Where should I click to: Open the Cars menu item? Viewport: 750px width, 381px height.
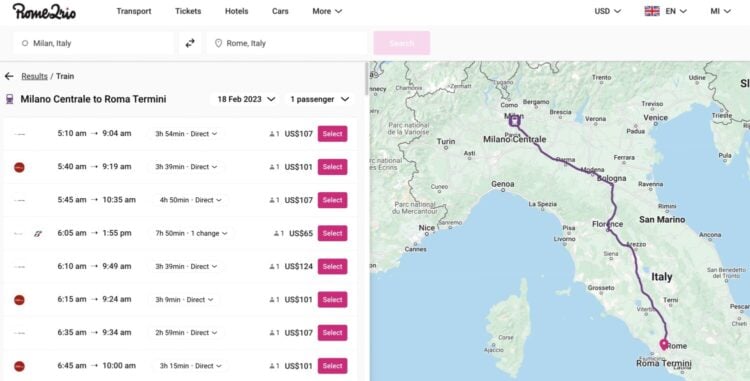click(x=280, y=11)
